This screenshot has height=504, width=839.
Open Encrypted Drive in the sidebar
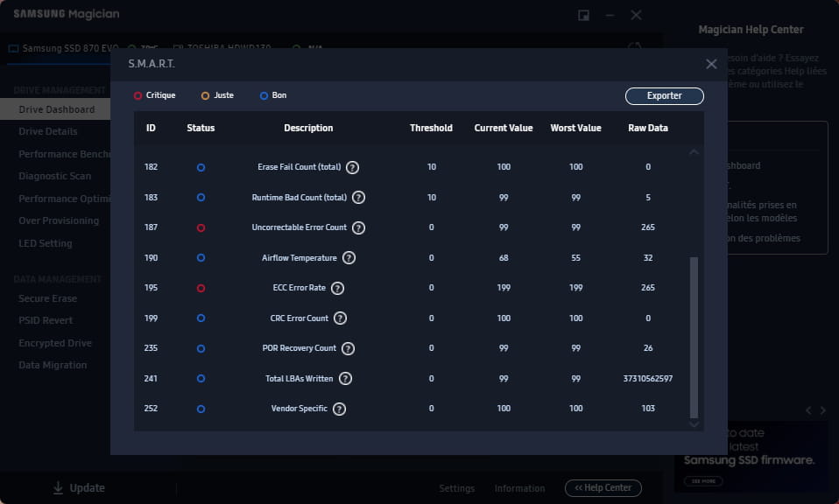(55, 343)
